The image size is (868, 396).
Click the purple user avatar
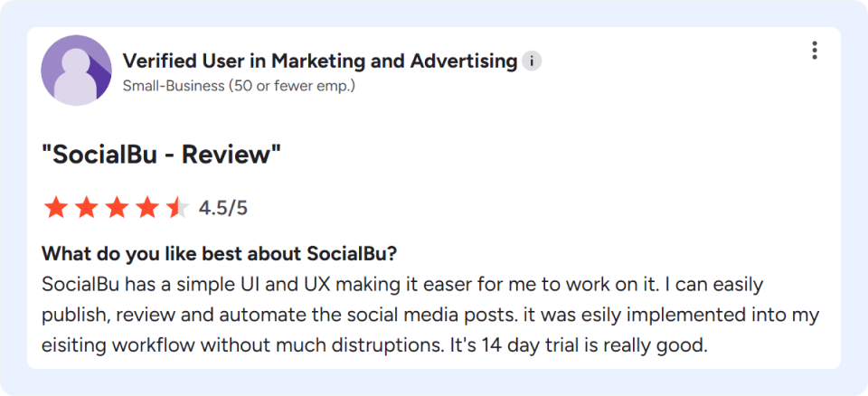coord(76,71)
